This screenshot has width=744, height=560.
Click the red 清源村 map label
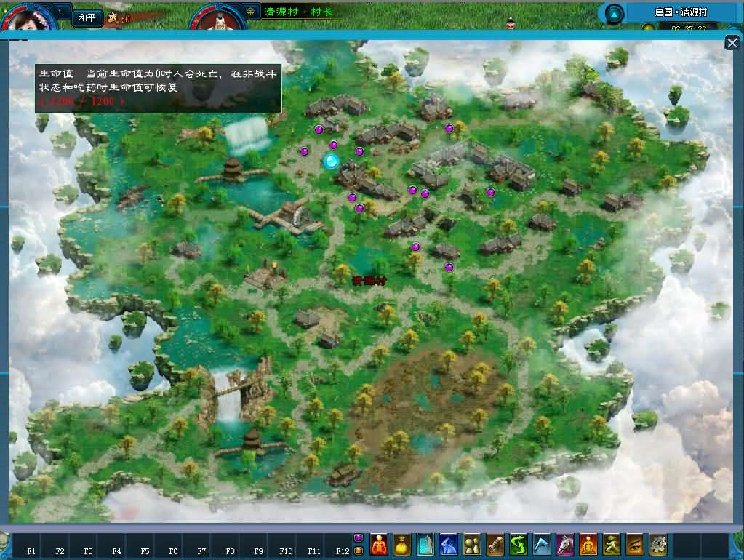point(369,281)
